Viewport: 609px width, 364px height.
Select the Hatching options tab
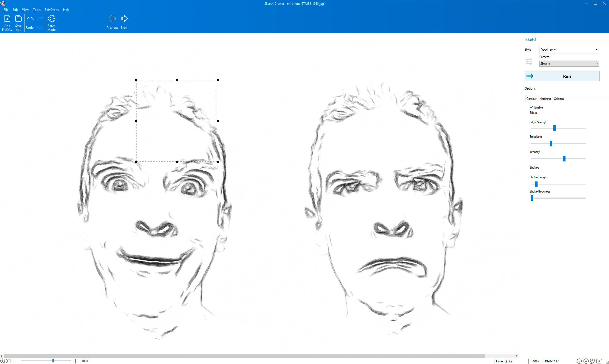[x=545, y=98]
